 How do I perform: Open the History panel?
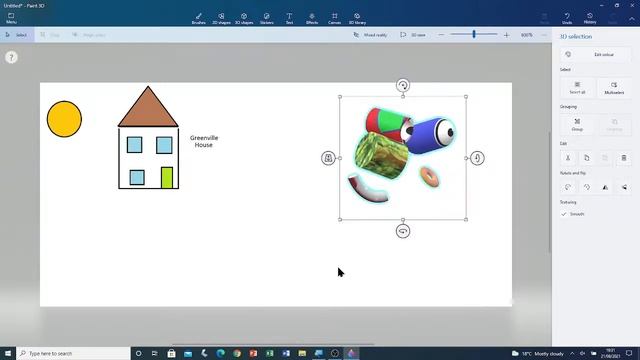pos(590,18)
